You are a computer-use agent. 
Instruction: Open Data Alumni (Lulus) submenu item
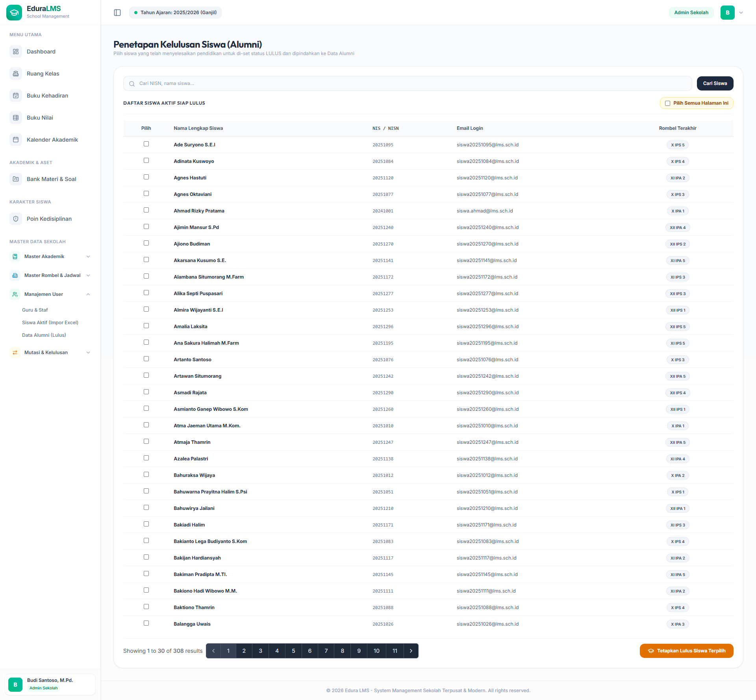pyautogui.click(x=44, y=335)
